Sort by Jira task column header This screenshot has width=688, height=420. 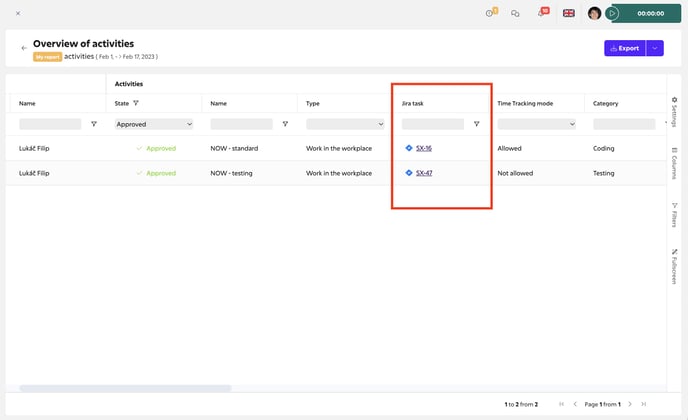[412, 104]
